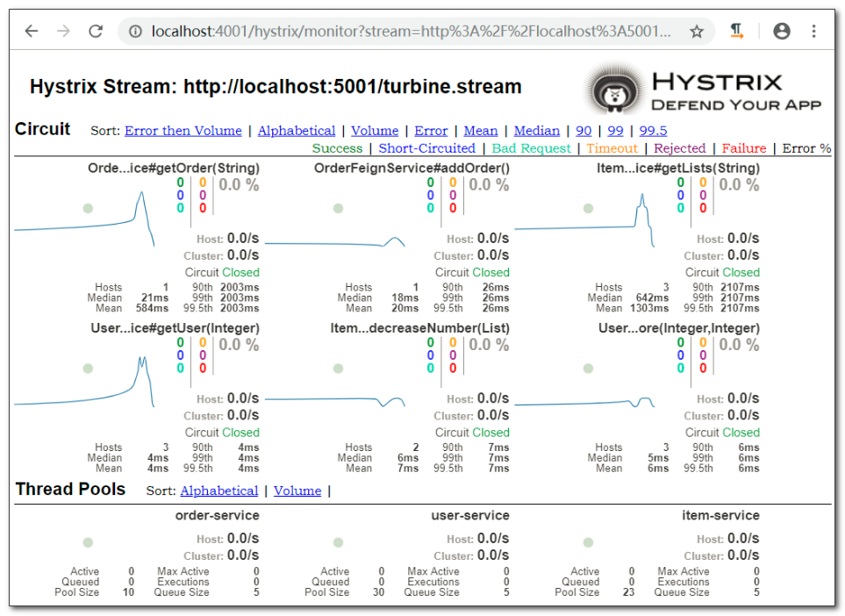Click the item-service pool size 23
The height and width of the screenshot is (616, 845).
point(628,592)
